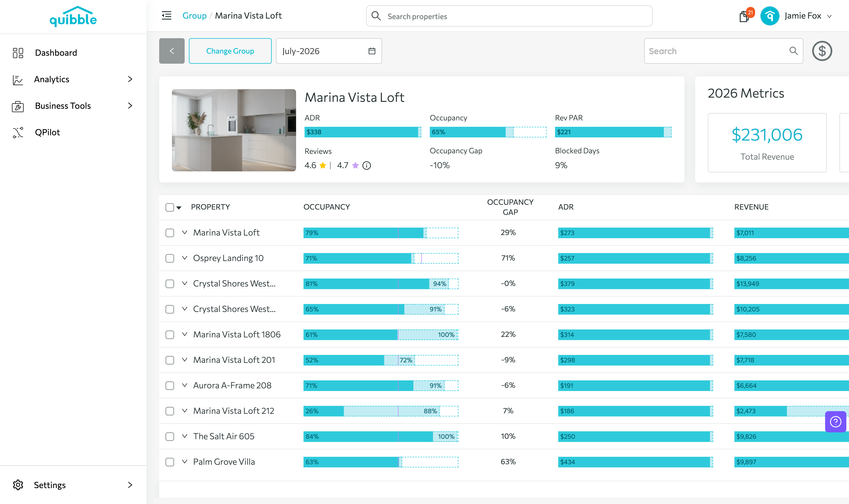Sort by the OCCUPANCY column header
Screen dimensions: 849x504
pyautogui.click(x=327, y=207)
